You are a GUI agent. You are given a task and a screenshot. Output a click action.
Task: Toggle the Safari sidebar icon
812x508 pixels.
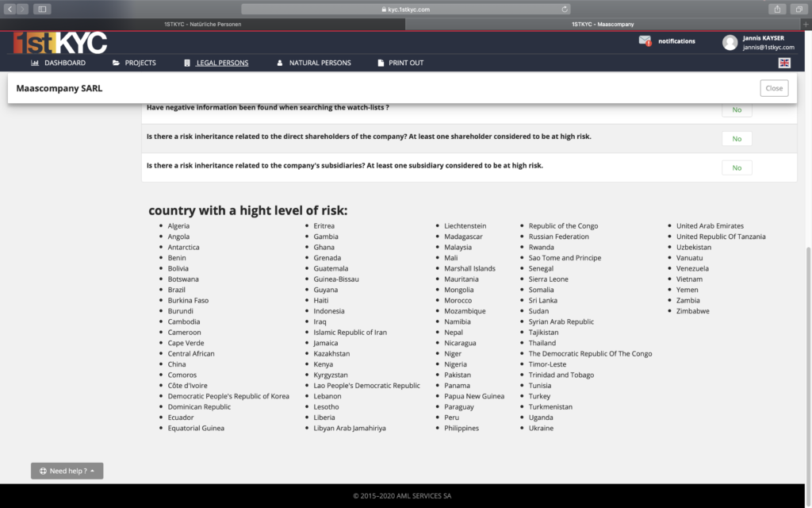click(x=42, y=9)
